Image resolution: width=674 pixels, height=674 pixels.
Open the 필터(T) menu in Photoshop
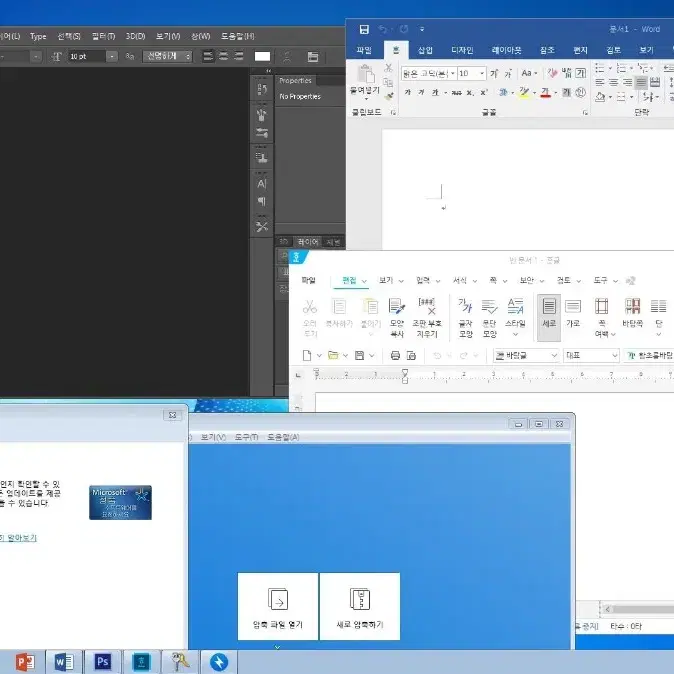103,36
